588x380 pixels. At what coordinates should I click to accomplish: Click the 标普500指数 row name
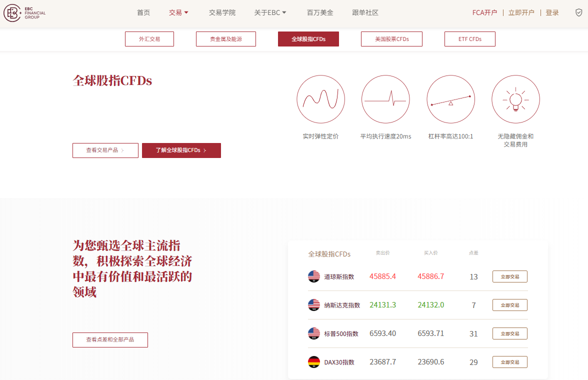point(341,334)
